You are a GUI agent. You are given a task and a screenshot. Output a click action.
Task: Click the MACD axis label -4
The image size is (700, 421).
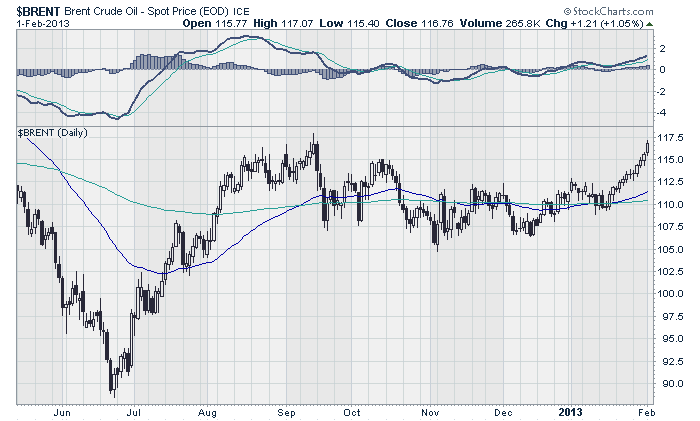pyautogui.click(x=661, y=113)
